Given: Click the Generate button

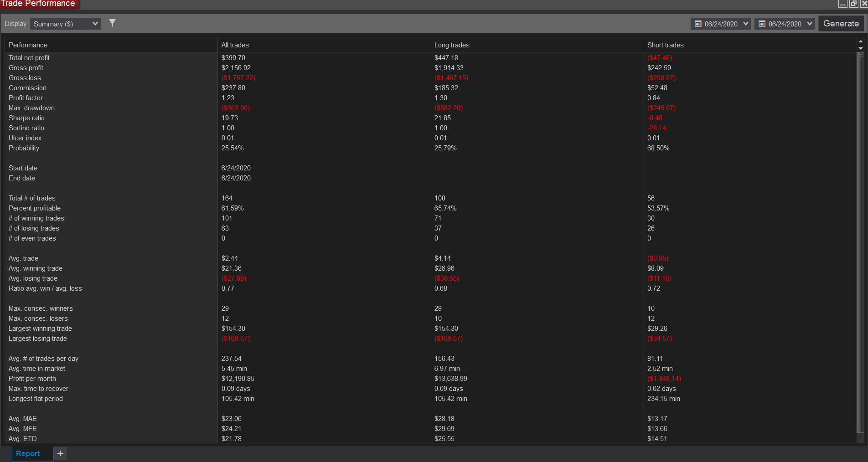Looking at the screenshot, I should point(841,24).
